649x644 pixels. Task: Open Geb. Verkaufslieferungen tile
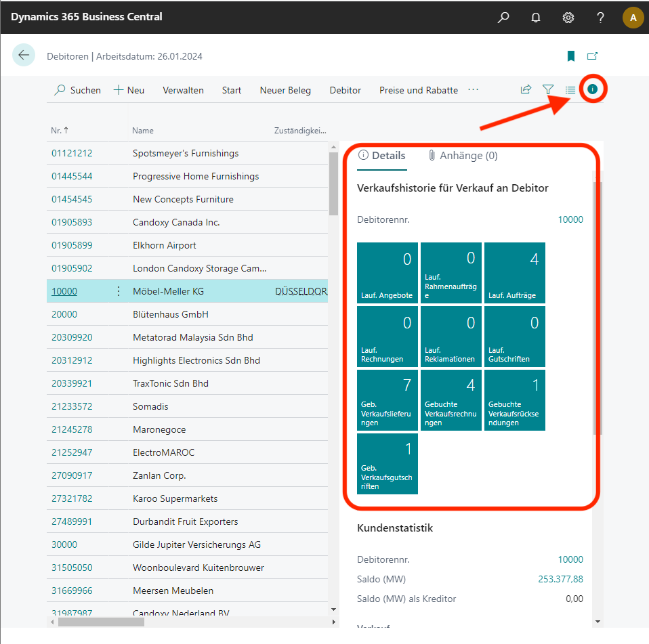(x=388, y=400)
